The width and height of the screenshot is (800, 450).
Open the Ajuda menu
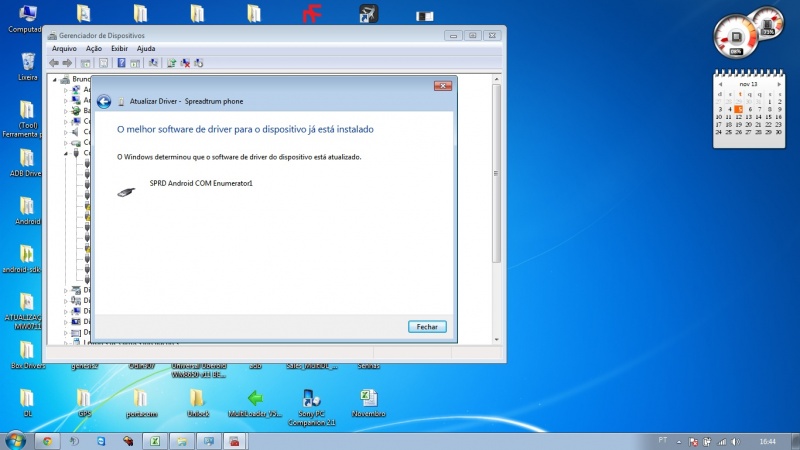[x=146, y=48]
